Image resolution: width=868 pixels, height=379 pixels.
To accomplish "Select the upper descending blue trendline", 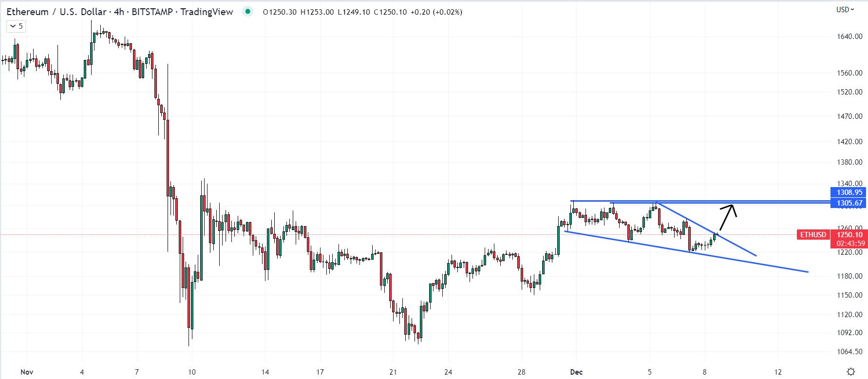I will [706, 228].
